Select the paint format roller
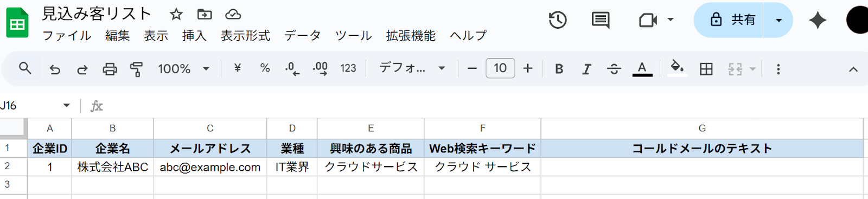868x199 pixels. tap(136, 69)
